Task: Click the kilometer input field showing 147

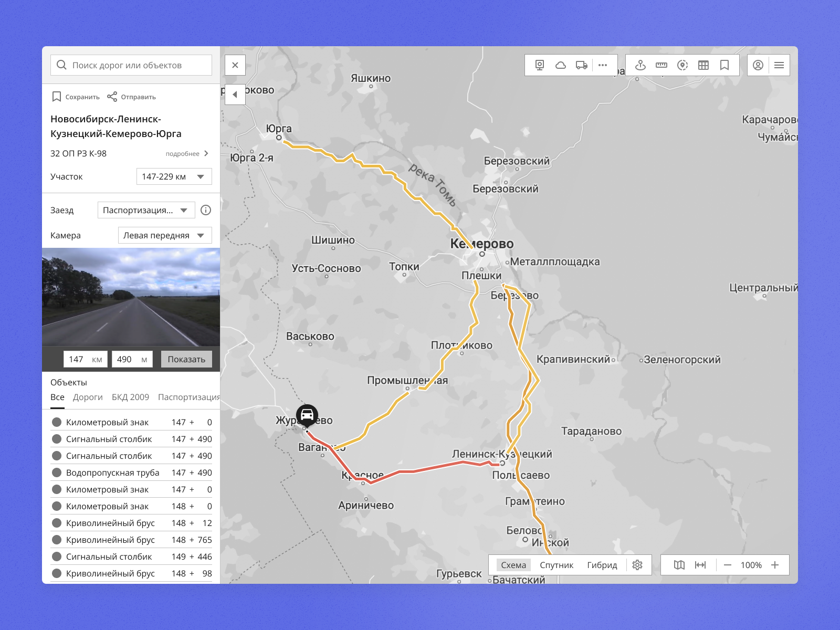Action: tap(86, 359)
